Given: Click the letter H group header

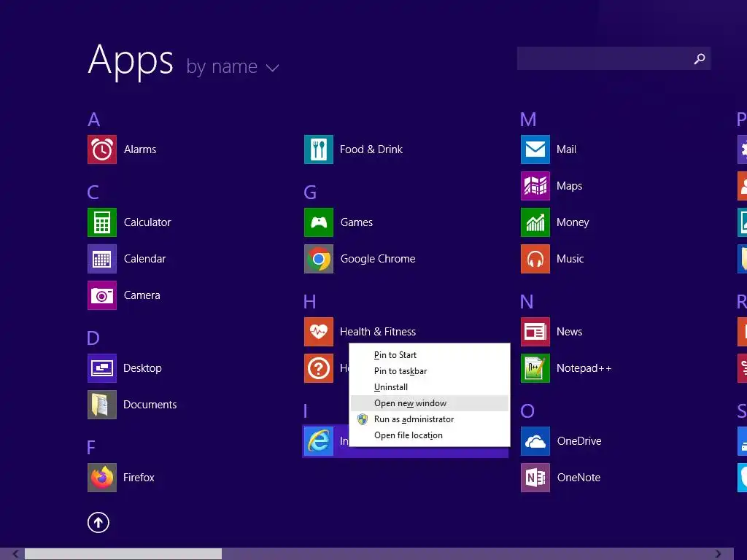Looking at the screenshot, I should tap(309, 302).
